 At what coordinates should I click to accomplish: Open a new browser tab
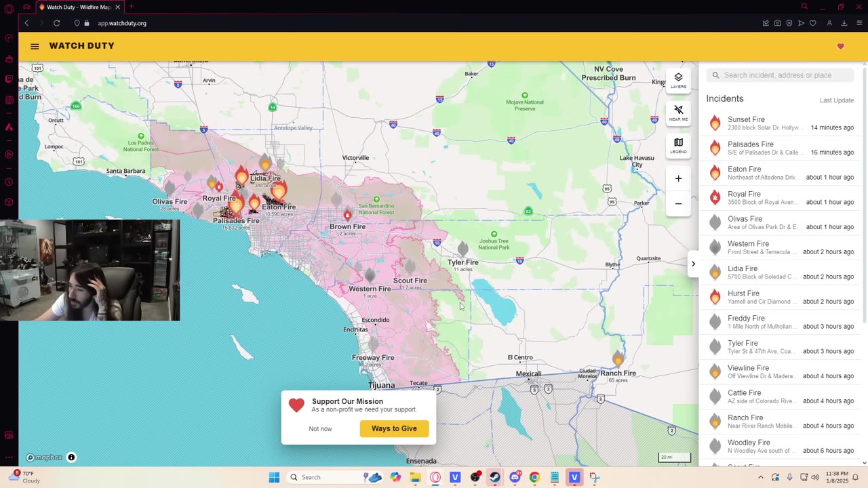(x=132, y=7)
